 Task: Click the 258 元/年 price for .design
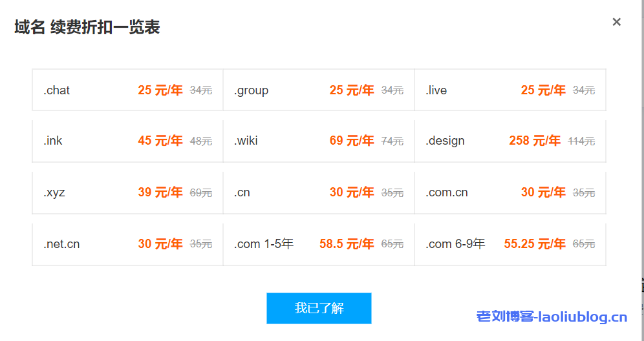pos(535,141)
